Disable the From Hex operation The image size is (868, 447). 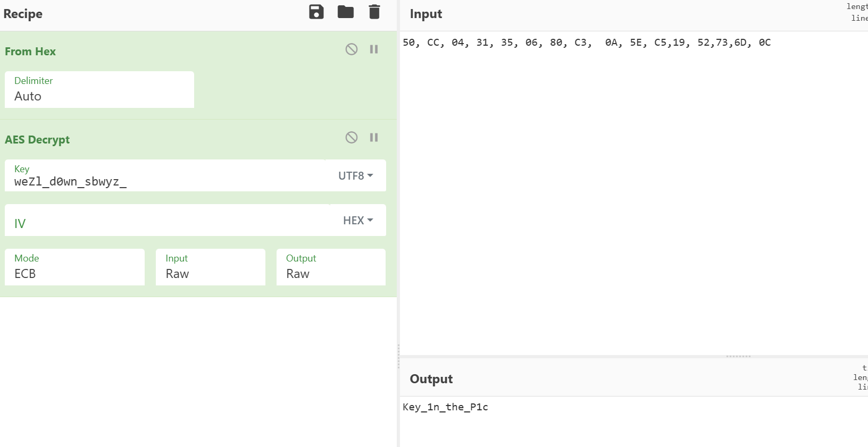pyautogui.click(x=351, y=49)
